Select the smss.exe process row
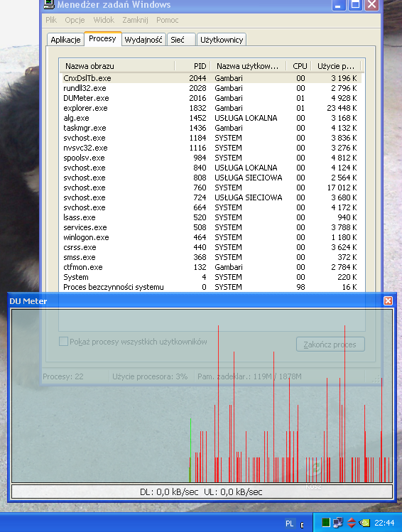Viewport: 402px width, 532px height. pyautogui.click(x=211, y=257)
